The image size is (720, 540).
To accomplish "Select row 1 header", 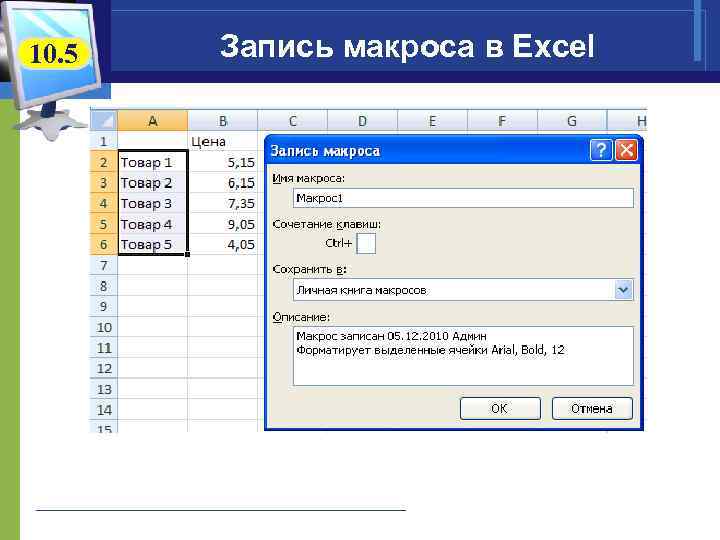I will [104, 141].
